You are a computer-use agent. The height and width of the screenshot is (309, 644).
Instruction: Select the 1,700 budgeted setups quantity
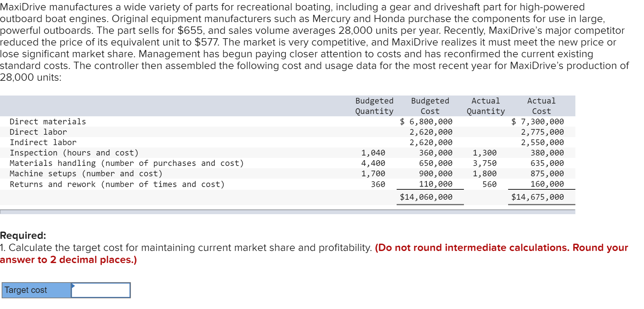tap(373, 174)
